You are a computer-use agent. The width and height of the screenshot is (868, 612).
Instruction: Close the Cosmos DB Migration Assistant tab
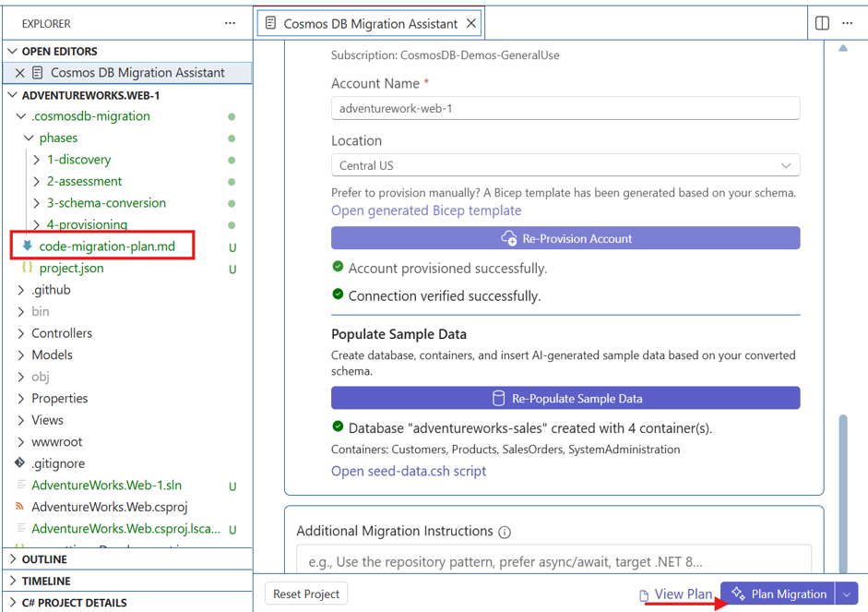(471, 23)
